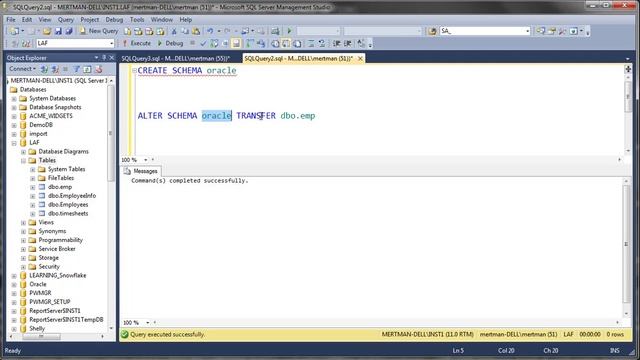The image size is (640, 360).
Task: Click the Save All icon
Action: tap(69, 31)
